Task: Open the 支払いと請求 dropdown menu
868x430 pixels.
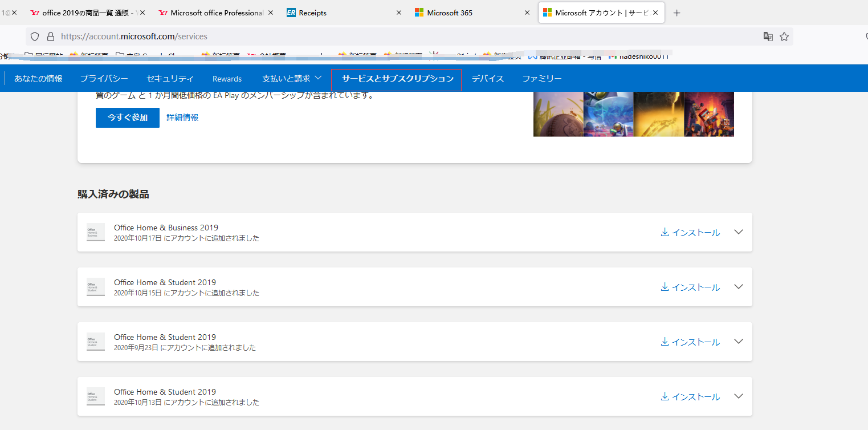Action: click(292, 78)
